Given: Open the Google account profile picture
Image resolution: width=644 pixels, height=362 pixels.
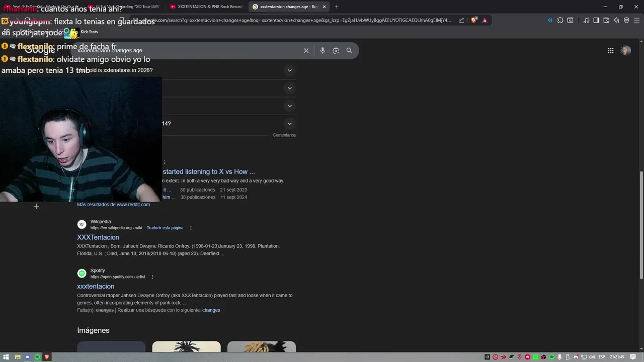Looking at the screenshot, I should point(625,50).
